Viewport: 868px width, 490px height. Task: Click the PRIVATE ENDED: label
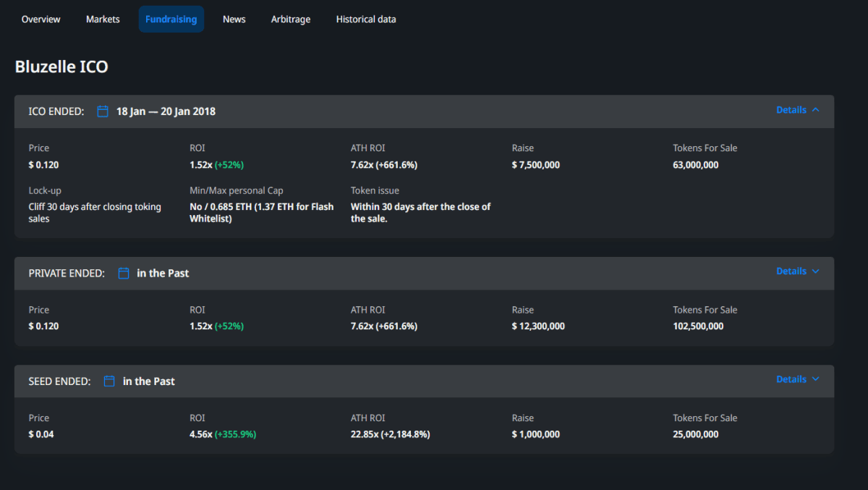(x=67, y=273)
